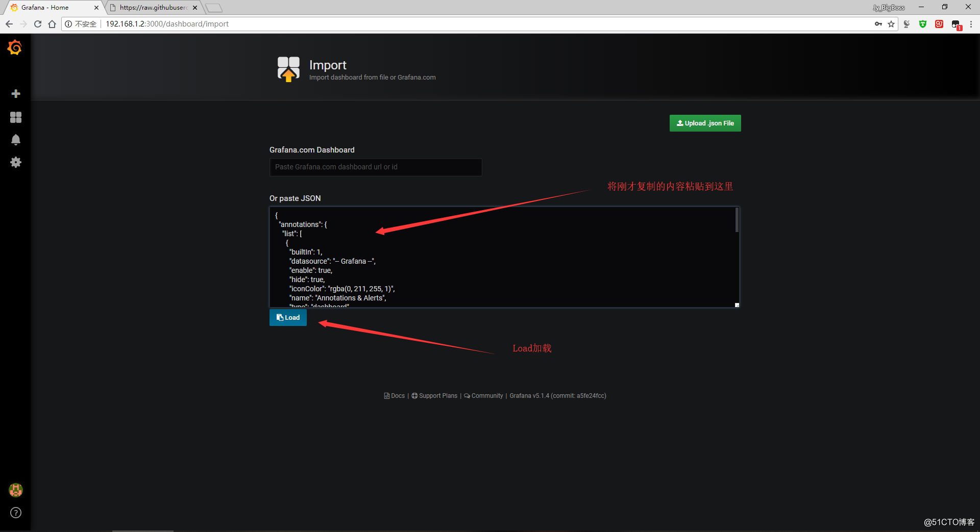
Task: Click the Grafana.com Dashboard label
Action: click(312, 150)
